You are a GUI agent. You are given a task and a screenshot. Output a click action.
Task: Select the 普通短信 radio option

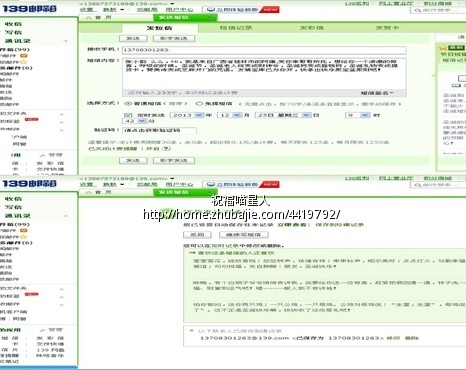[x=127, y=104]
